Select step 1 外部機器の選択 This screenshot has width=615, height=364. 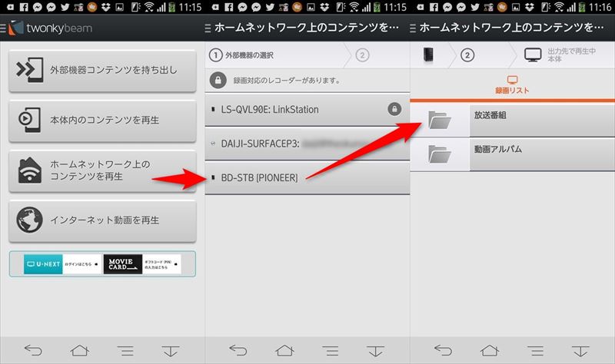pyautogui.click(x=241, y=55)
